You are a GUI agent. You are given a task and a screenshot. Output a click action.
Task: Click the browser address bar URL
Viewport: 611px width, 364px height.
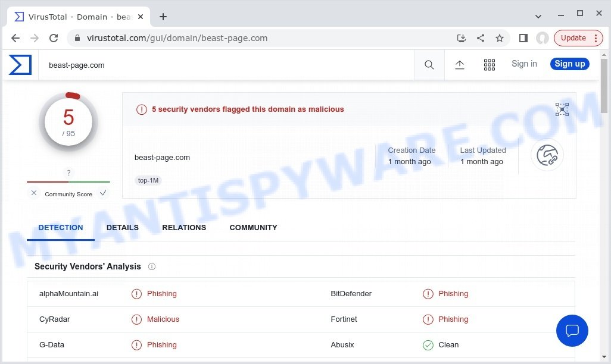tap(177, 38)
